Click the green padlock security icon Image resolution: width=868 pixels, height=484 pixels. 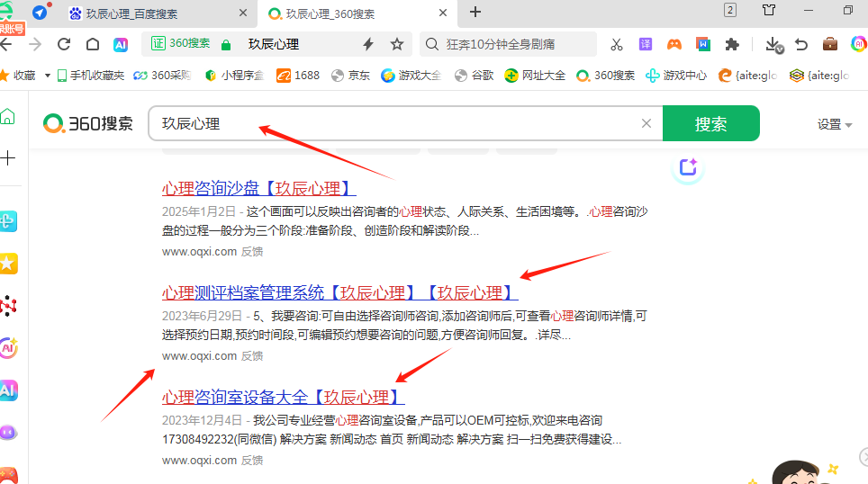pos(226,45)
